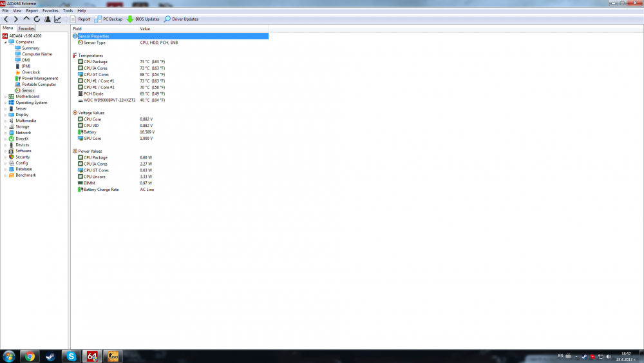Select the CPU Uncore power row

point(170,177)
